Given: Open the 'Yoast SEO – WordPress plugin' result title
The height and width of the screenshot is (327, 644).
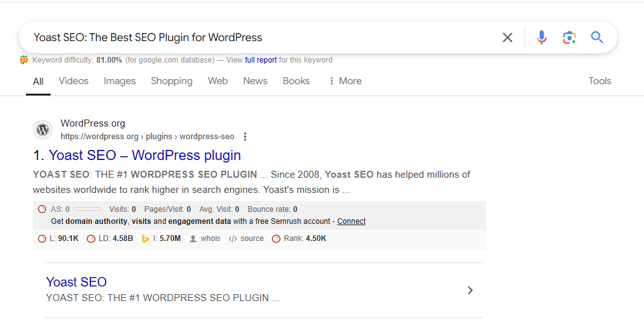Looking at the screenshot, I should 145,155.
